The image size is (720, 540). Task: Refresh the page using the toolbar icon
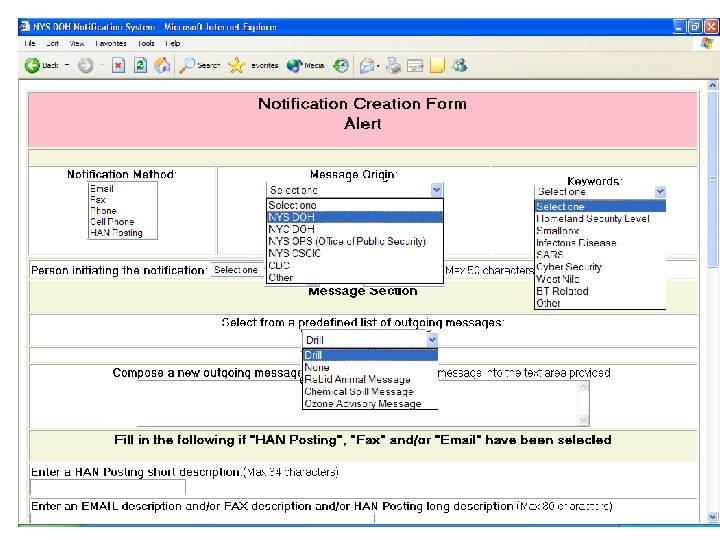[x=140, y=66]
